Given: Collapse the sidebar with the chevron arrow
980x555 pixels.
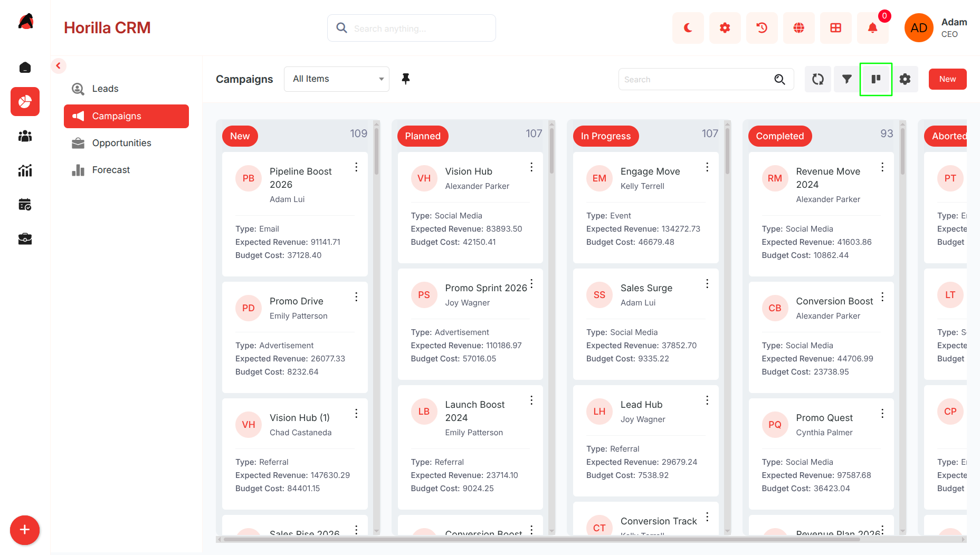Looking at the screenshot, I should pos(58,66).
